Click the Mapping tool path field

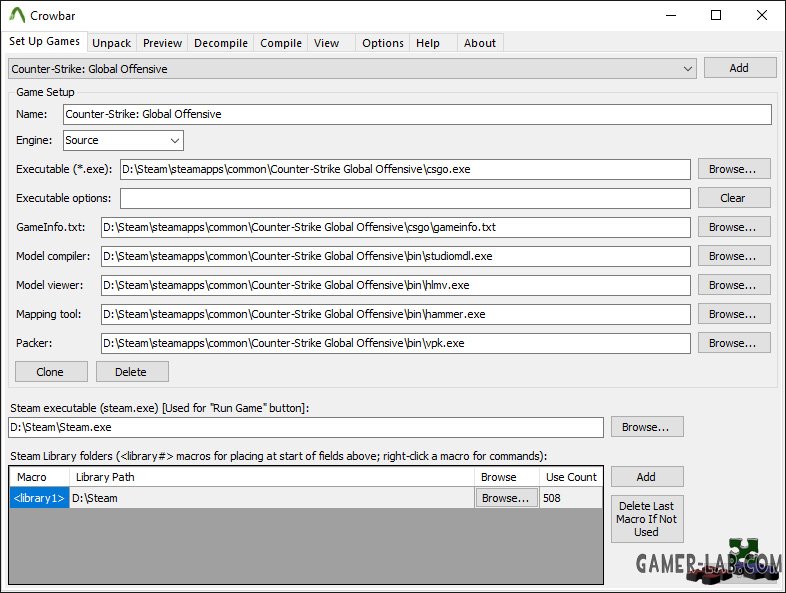point(396,315)
